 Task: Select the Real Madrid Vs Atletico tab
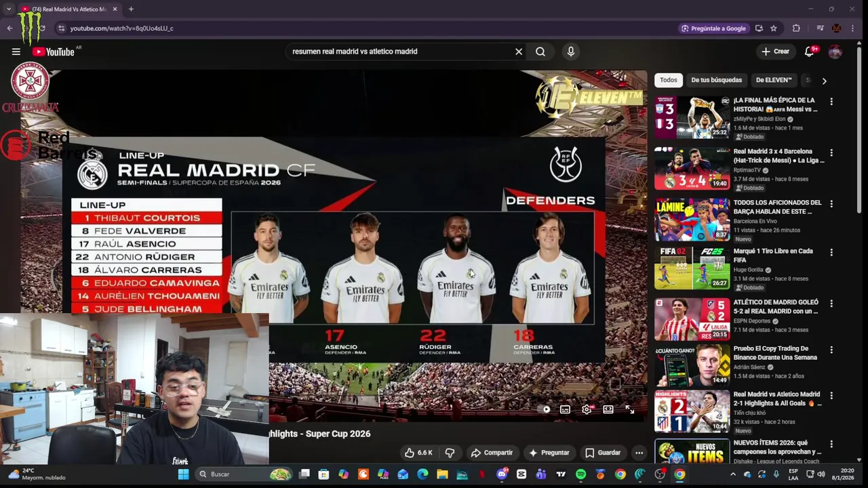pos(68,9)
